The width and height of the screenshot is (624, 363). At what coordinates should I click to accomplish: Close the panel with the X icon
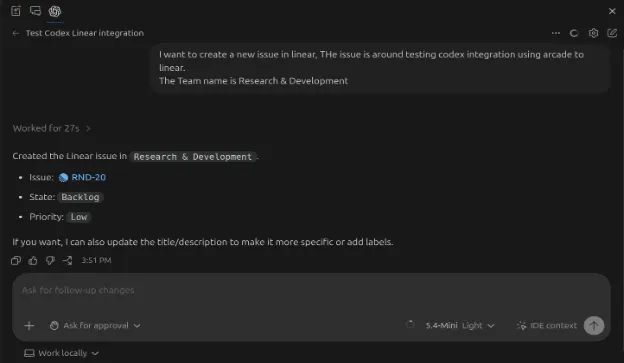pos(612,11)
